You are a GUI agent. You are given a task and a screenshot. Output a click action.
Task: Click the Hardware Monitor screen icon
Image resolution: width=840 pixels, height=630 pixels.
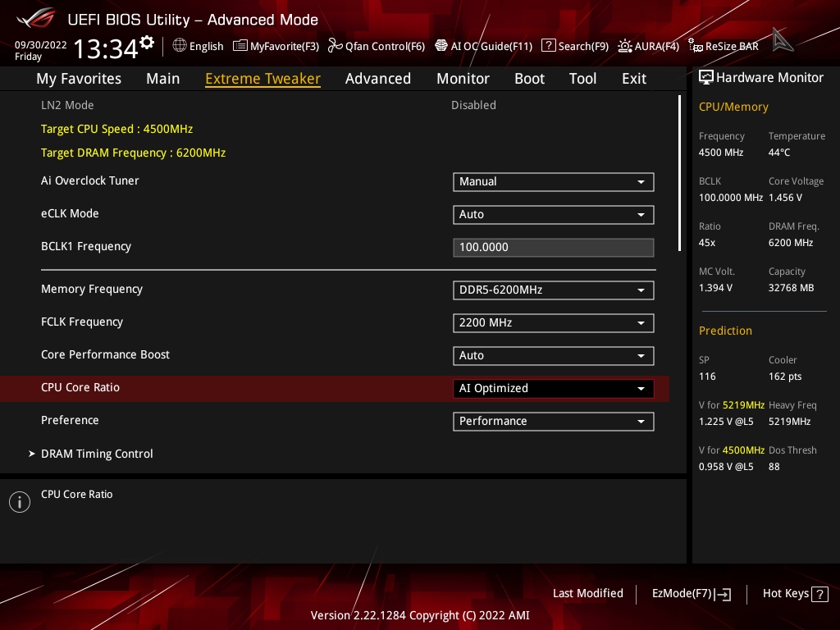point(706,78)
